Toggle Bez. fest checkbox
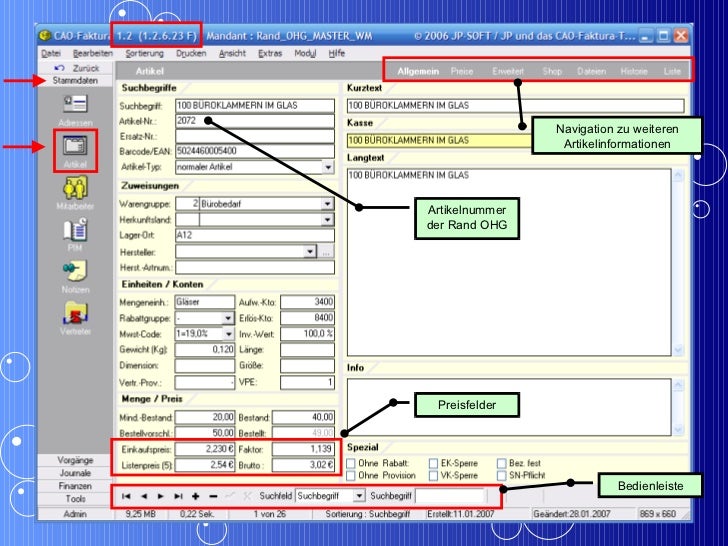 [x=502, y=463]
